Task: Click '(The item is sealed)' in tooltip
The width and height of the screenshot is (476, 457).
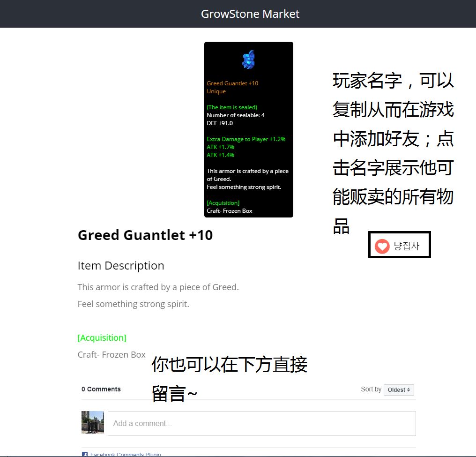Action: coord(232,107)
